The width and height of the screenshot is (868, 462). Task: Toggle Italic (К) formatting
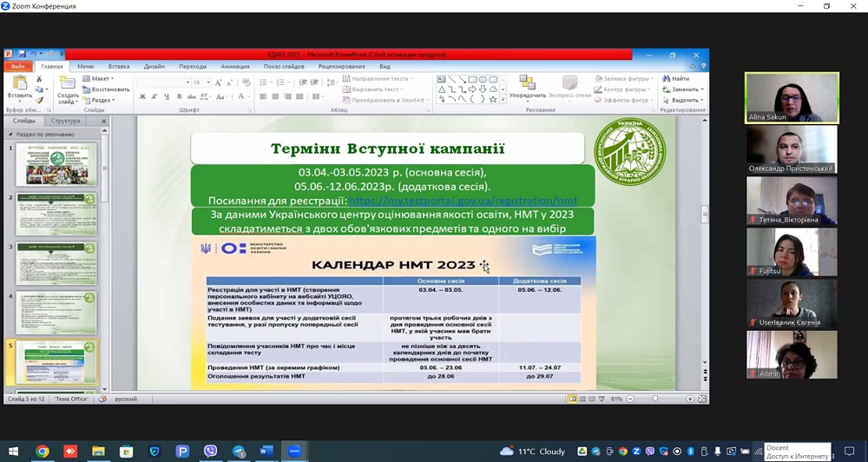(155, 97)
